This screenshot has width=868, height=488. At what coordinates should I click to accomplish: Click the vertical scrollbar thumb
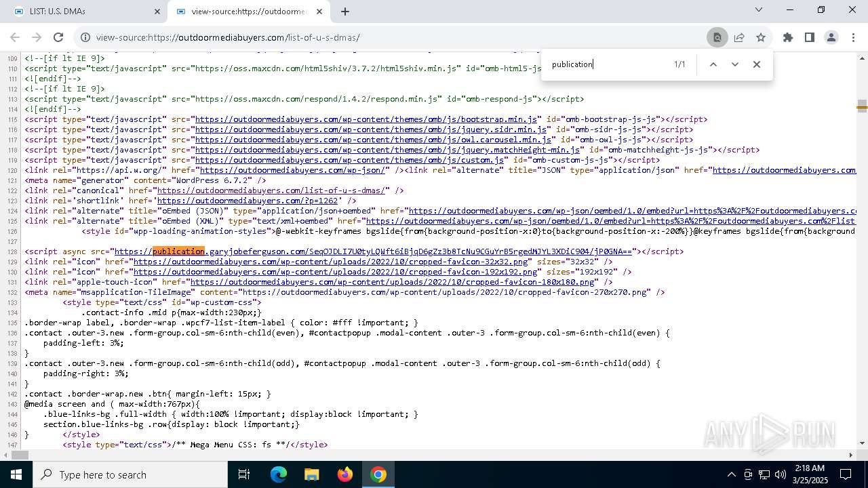click(x=862, y=106)
